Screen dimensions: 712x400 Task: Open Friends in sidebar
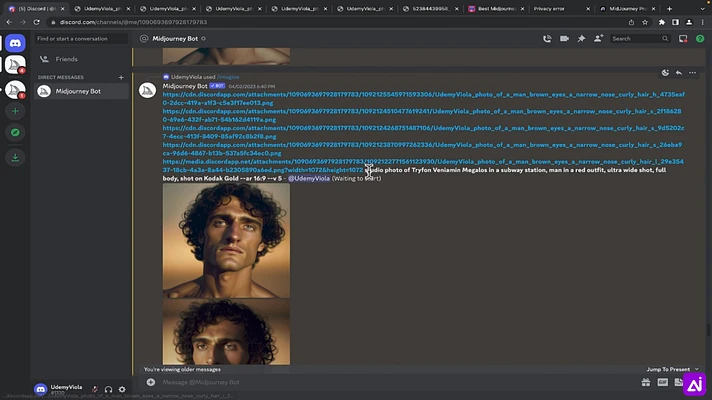(x=80, y=59)
